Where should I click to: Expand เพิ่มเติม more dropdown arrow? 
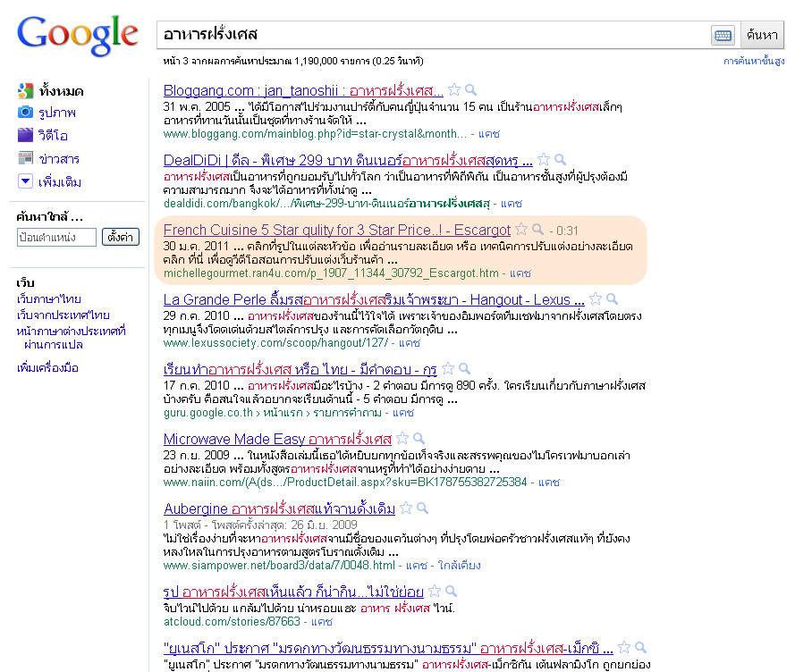pos(25,181)
